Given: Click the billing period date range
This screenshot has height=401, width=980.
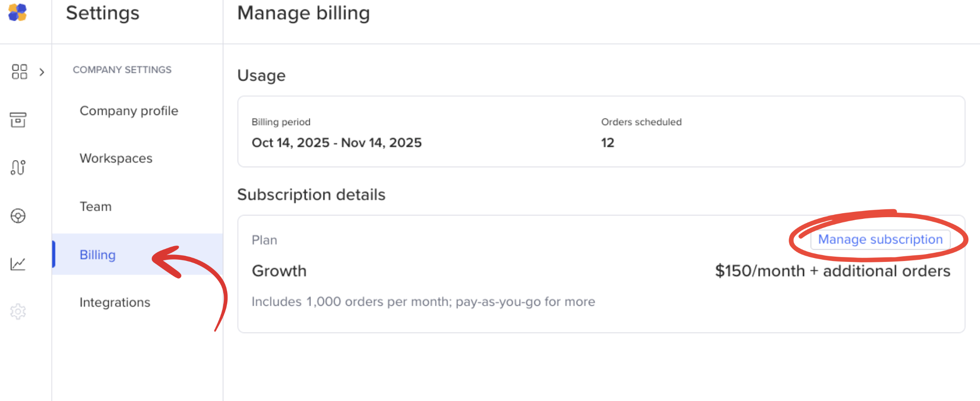Looking at the screenshot, I should point(336,143).
